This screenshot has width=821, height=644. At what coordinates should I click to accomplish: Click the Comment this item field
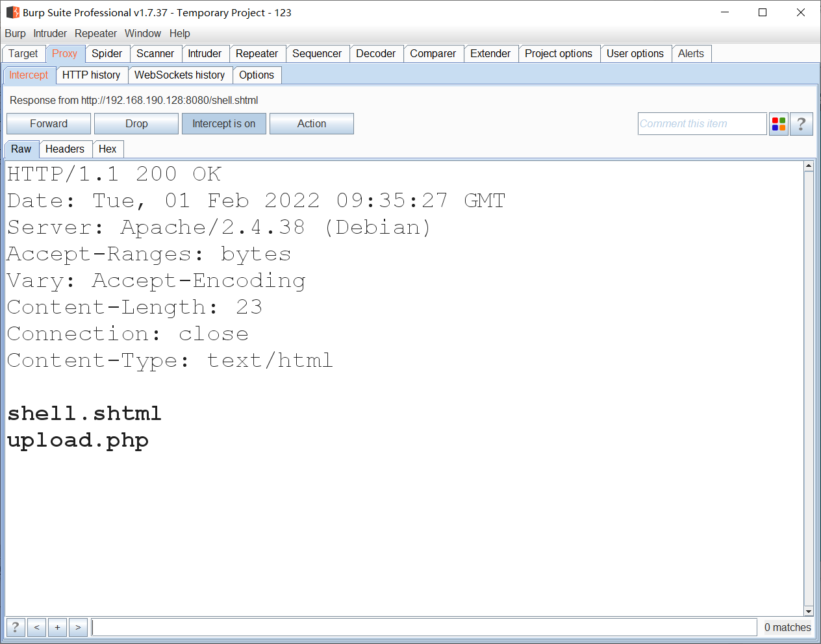coord(702,124)
